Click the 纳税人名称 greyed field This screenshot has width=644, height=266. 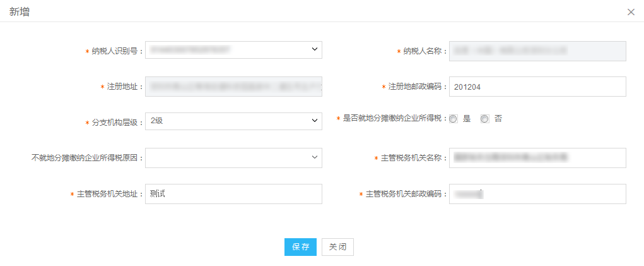[x=537, y=51]
